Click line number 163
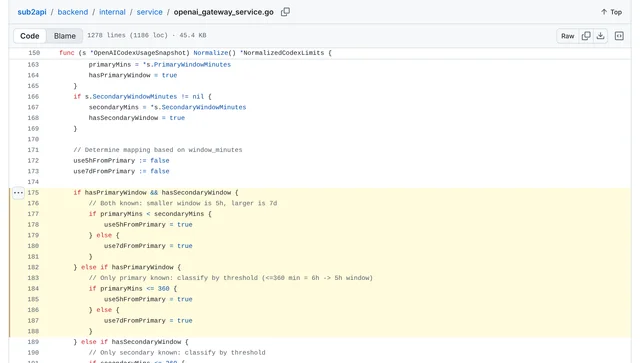This screenshot has height=363, width=640. click(x=33, y=65)
